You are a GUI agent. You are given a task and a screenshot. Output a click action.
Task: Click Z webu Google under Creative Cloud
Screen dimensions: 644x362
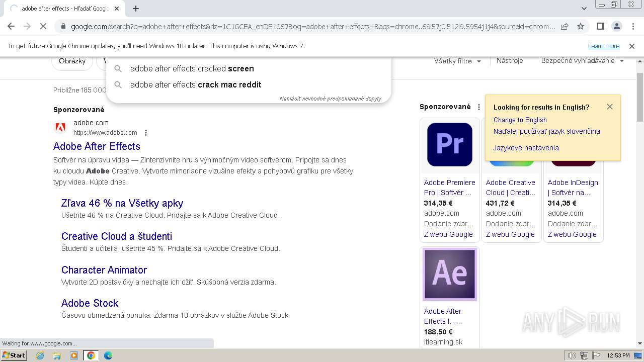[x=510, y=234]
